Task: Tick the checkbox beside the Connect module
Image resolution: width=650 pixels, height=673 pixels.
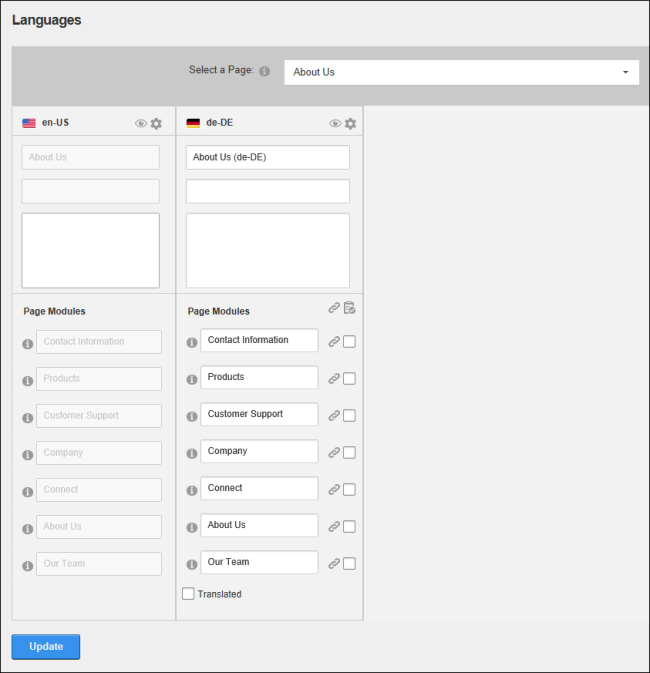Action: [x=349, y=489]
